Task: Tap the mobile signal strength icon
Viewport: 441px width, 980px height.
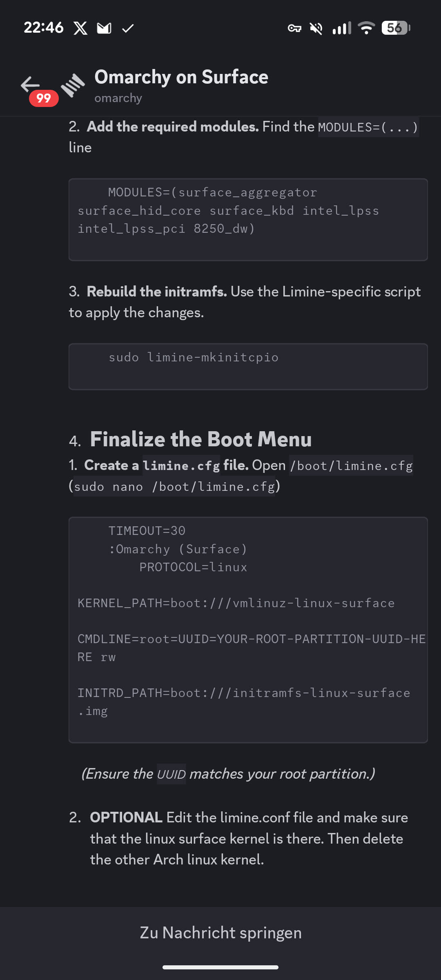Action: [x=342, y=28]
